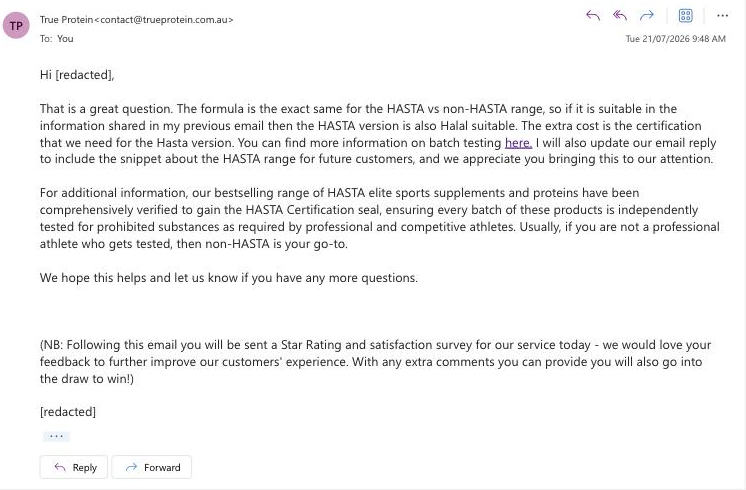Image resolution: width=746 pixels, height=490 pixels.
Task: Click the To: label
Action: [46, 39]
